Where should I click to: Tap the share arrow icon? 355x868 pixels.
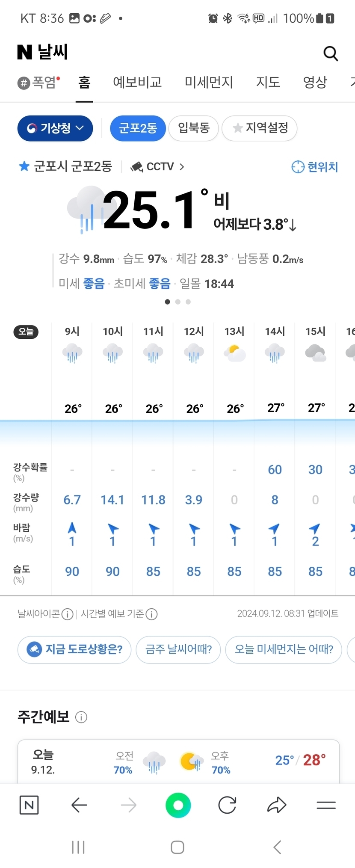point(277,806)
